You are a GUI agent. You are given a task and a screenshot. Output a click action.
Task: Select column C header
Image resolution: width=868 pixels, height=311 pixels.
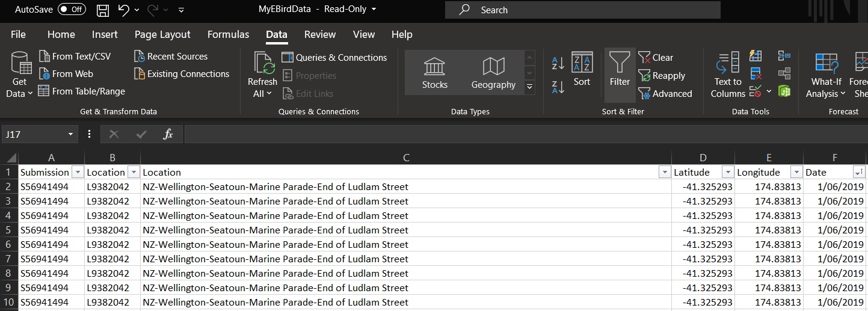click(x=406, y=158)
